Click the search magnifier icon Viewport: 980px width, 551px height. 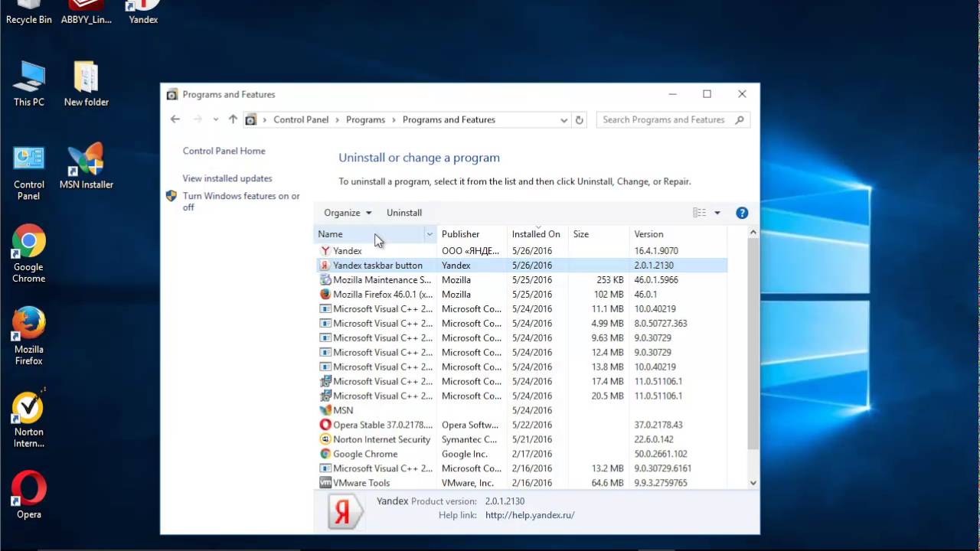739,120
